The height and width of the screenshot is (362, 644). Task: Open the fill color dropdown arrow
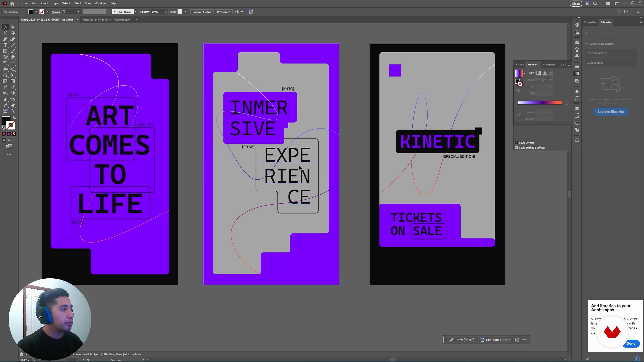[x=36, y=12]
